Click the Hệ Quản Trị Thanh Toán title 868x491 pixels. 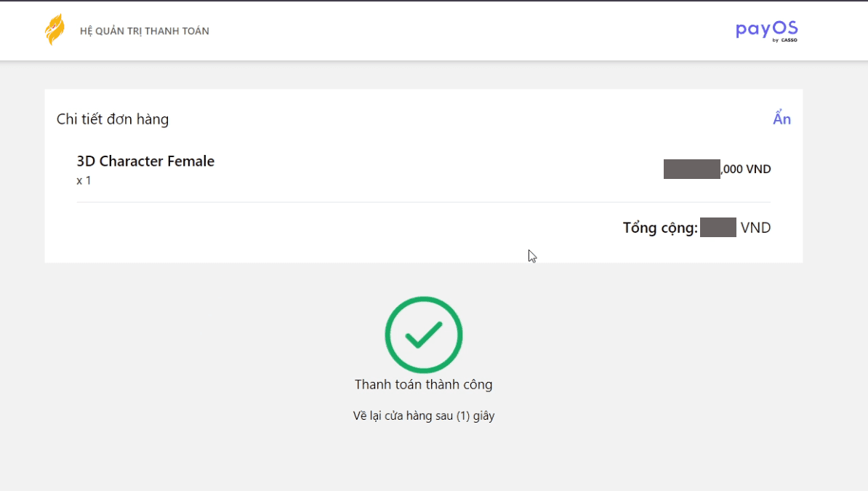tap(145, 31)
